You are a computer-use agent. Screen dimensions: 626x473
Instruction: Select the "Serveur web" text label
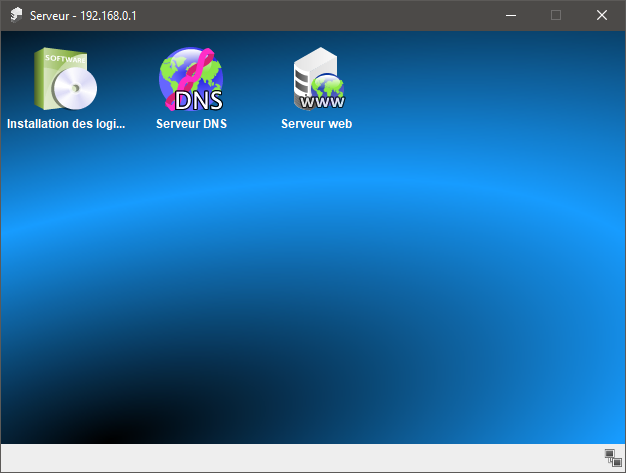317,125
